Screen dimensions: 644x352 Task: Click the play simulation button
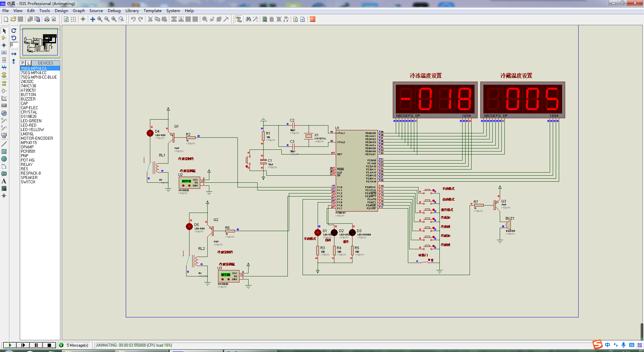point(10,345)
